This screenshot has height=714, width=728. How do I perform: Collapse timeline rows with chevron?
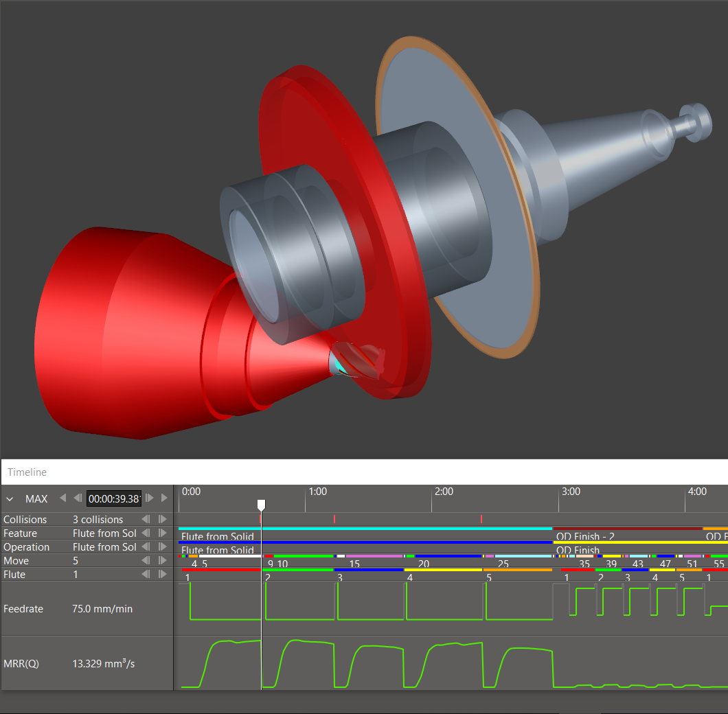point(10,498)
